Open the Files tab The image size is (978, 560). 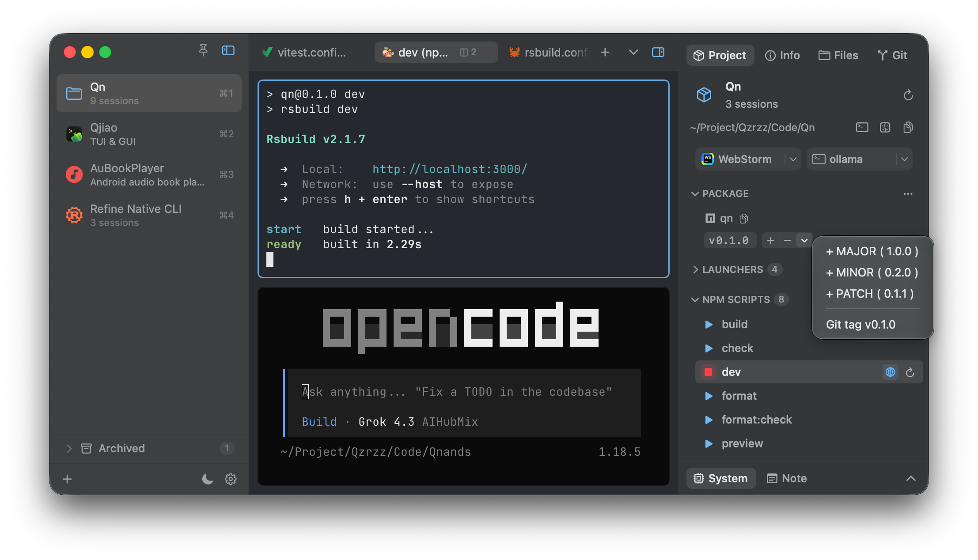pos(838,55)
